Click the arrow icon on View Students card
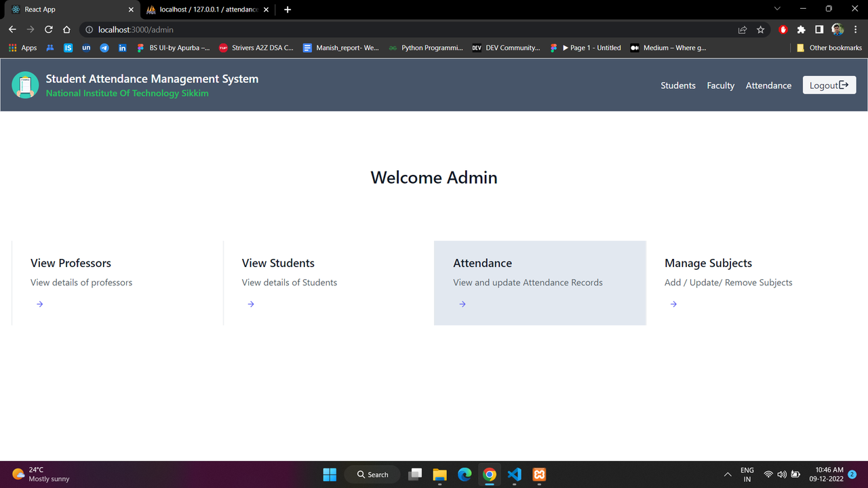 [250, 304]
